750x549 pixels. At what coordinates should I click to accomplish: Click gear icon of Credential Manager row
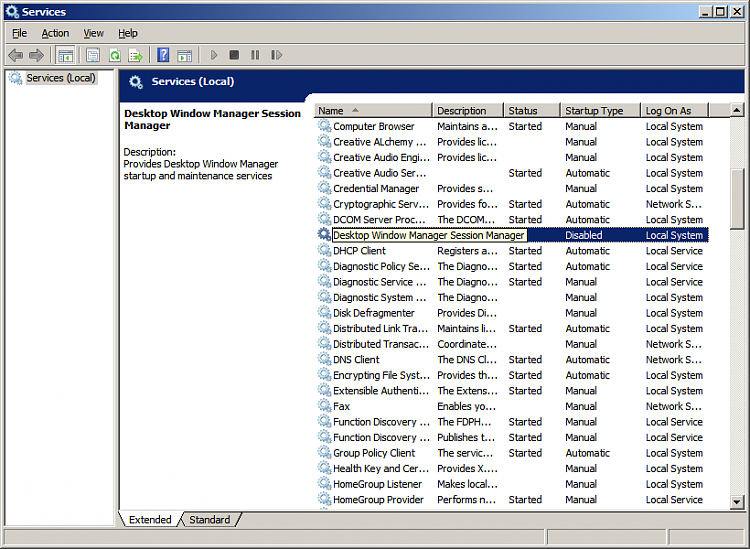pos(324,188)
